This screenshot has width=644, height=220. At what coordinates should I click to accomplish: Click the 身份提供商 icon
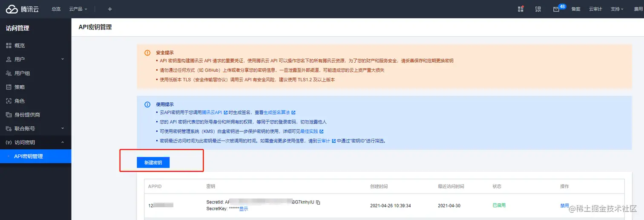[9, 115]
